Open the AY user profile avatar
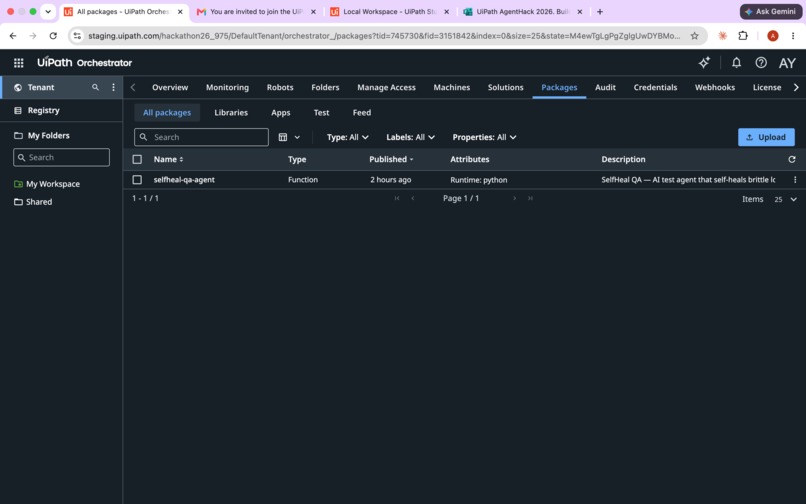The height and width of the screenshot is (504, 806). tap(787, 63)
